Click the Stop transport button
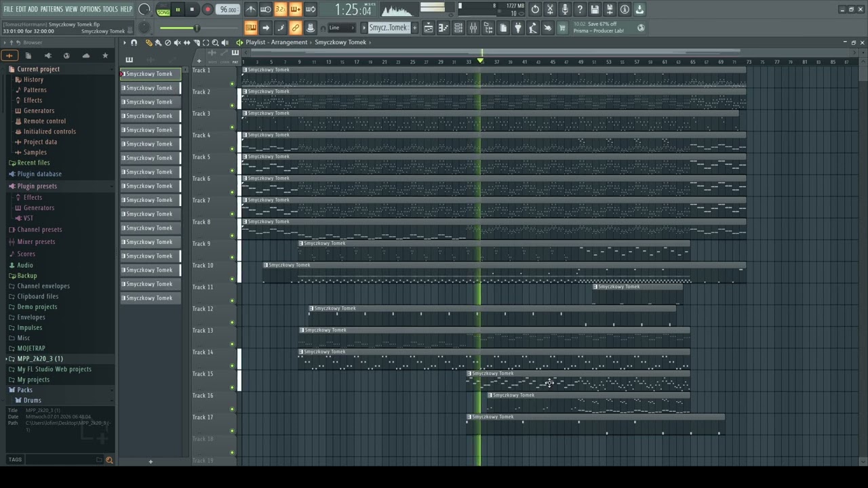This screenshot has height=488, width=868. coord(193,9)
